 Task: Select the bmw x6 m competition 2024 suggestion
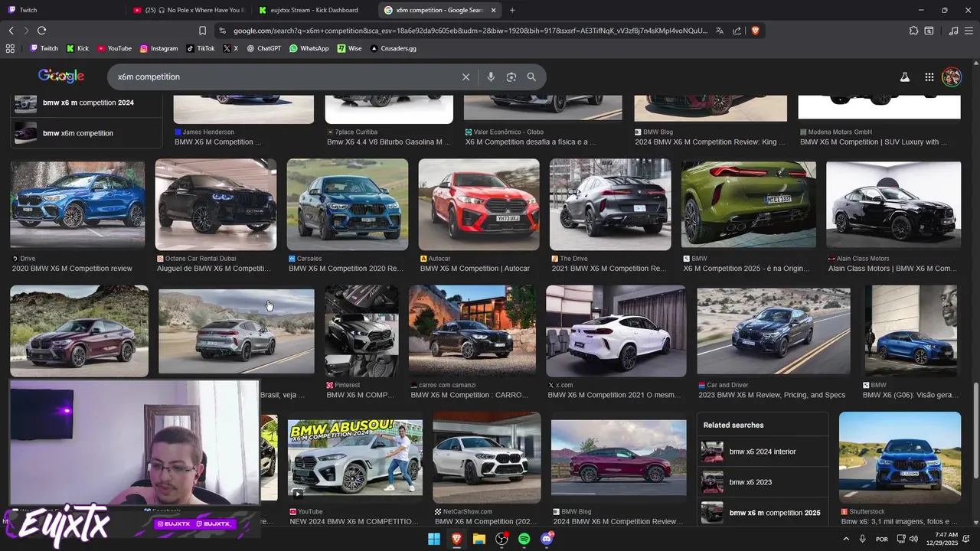click(86, 103)
